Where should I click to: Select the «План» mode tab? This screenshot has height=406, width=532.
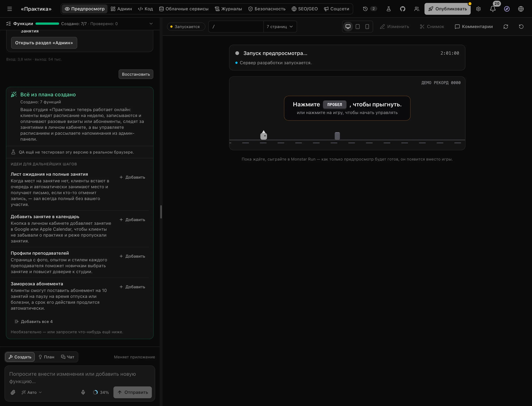tap(46, 357)
